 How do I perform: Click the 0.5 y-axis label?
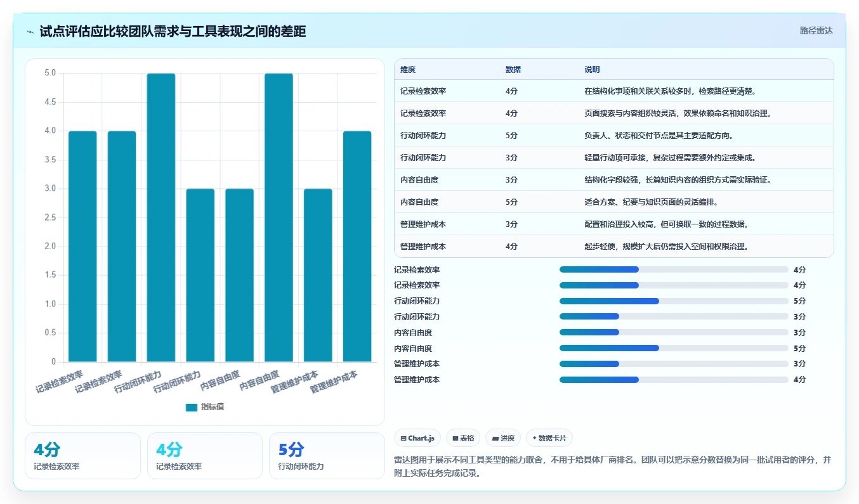pyautogui.click(x=50, y=333)
